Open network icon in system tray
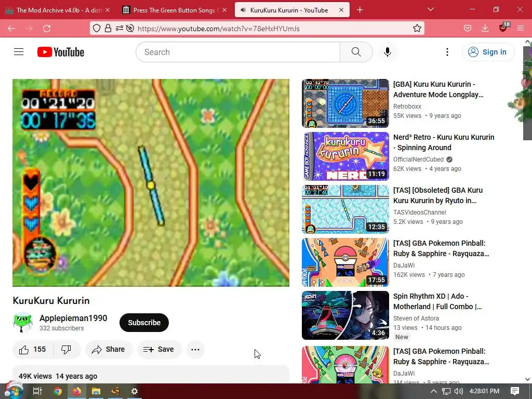This screenshot has height=399, width=532. click(446, 391)
